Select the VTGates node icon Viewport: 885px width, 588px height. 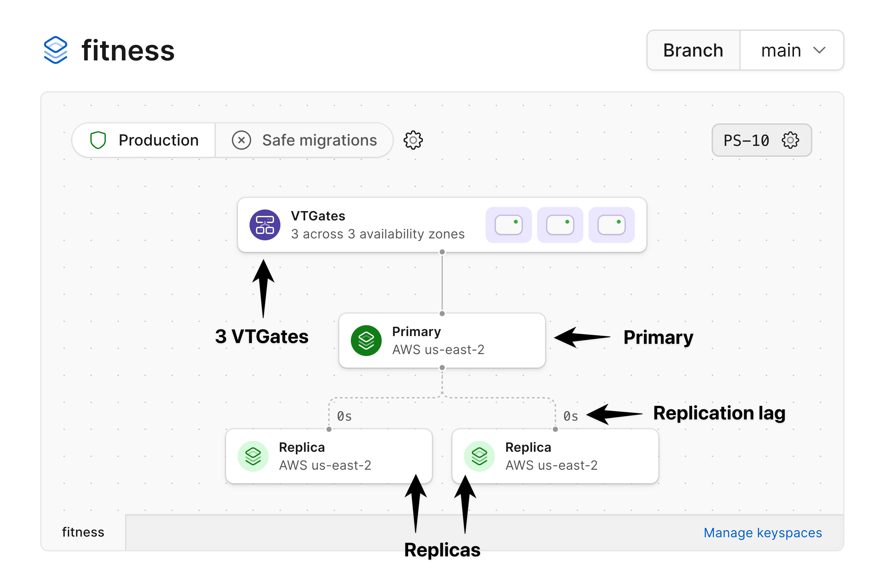[x=265, y=225]
